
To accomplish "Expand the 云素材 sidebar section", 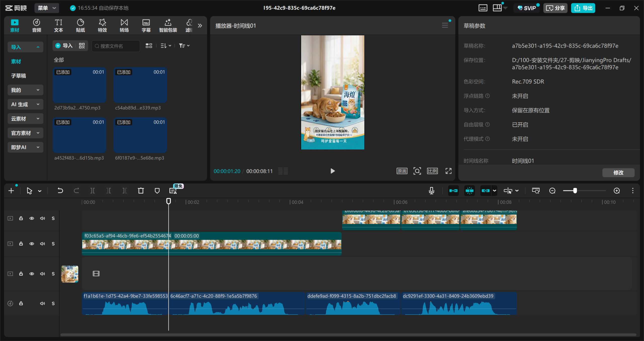I will 25,119.
